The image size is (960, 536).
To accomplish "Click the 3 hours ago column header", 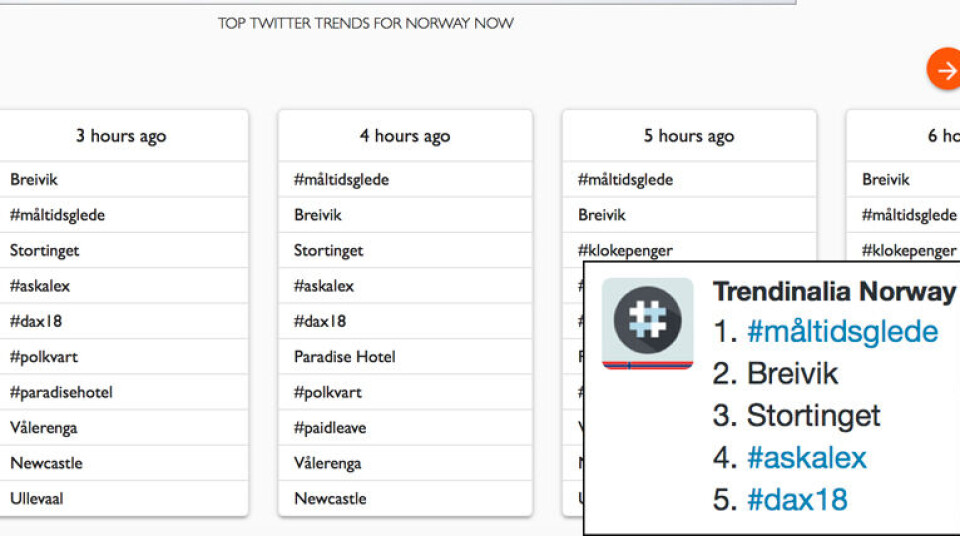I will point(121,136).
